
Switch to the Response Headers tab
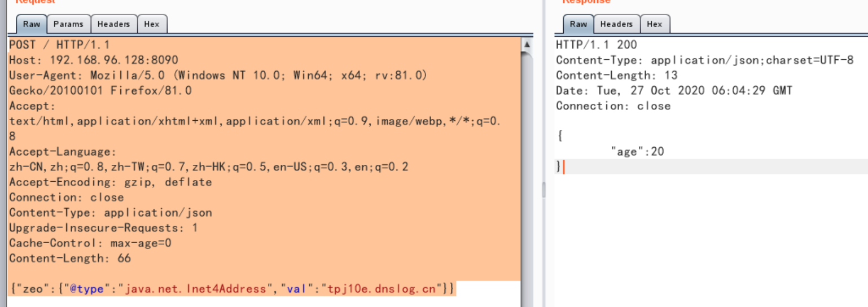(616, 24)
